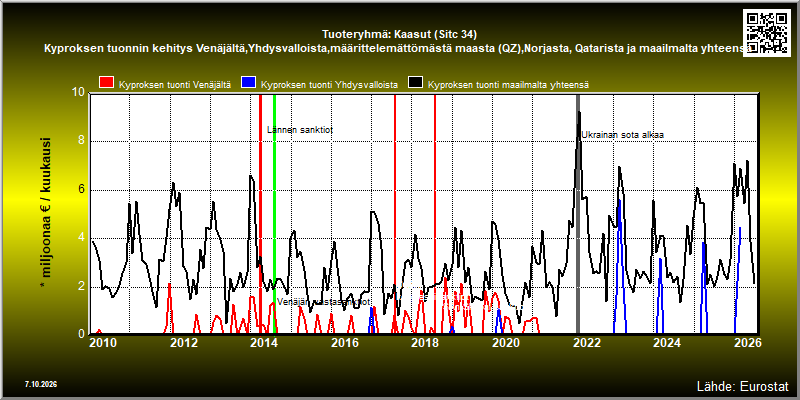This screenshot has width=800, height=400.
Task: Click the Ukrainan sota alkaa annotation
Action: pos(623,135)
